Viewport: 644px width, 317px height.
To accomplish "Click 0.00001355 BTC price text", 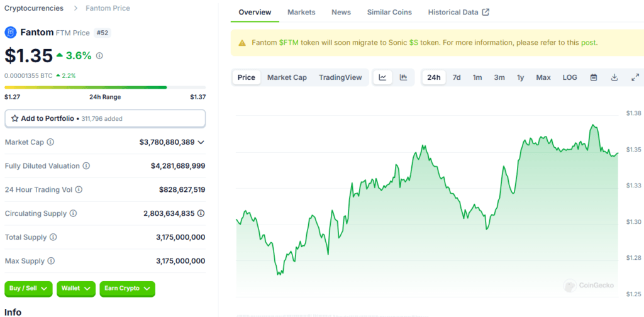I will [28, 75].
